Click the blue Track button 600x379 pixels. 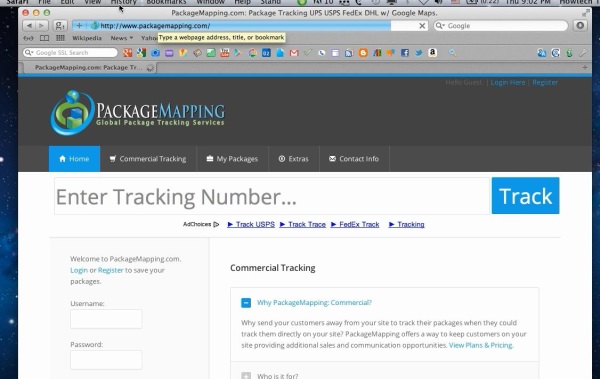coord(525,196)
